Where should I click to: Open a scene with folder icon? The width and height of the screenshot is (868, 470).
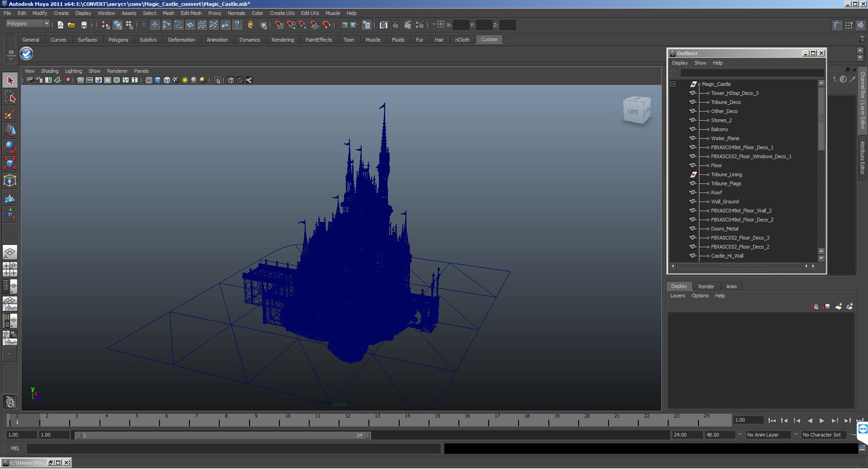click(x=71, y=25)
